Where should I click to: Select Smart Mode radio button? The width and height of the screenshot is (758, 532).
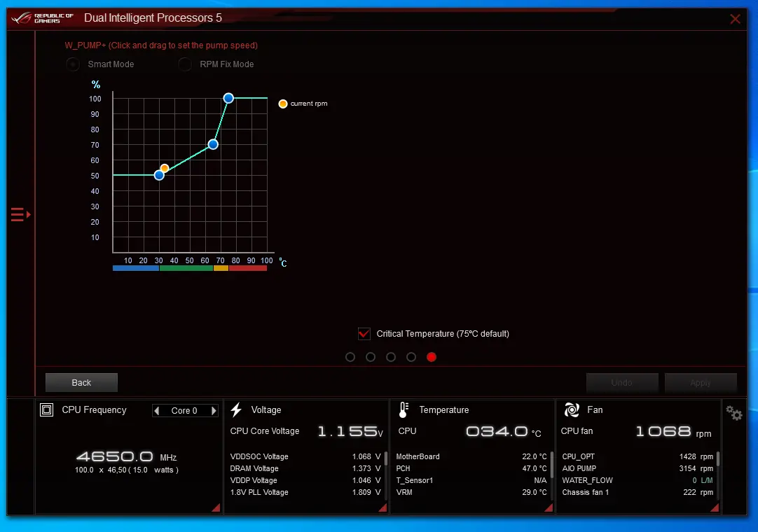[73, 64]
